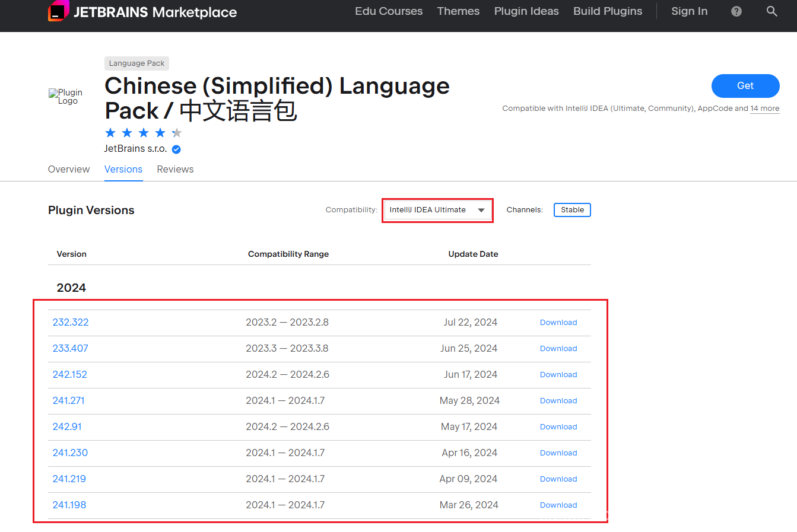The image size is (797, 532).
Task: Click the 2024 year group heading
Action: 71,288
